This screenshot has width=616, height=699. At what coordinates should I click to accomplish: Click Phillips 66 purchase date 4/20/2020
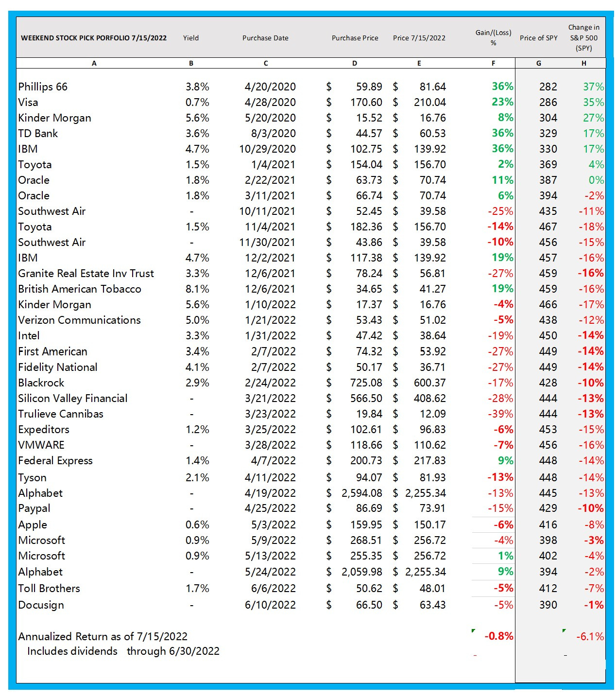tap(270, 87)
